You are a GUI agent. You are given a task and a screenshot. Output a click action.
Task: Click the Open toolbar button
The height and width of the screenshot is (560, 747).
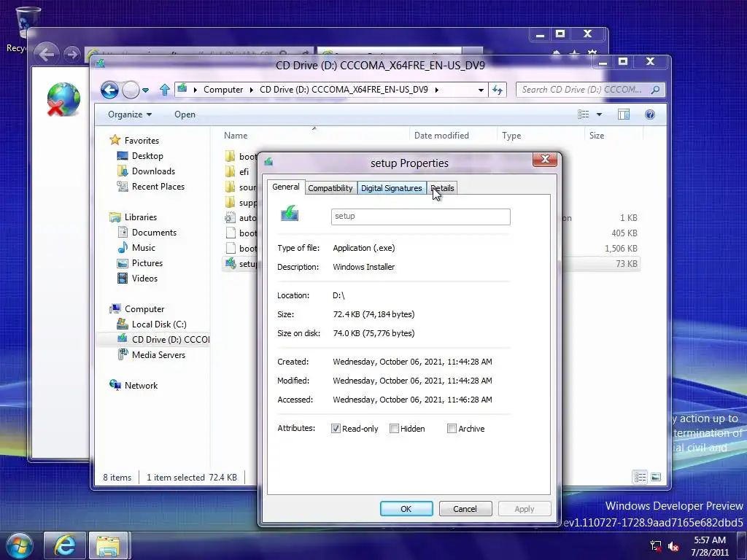(x=185, y=114)
